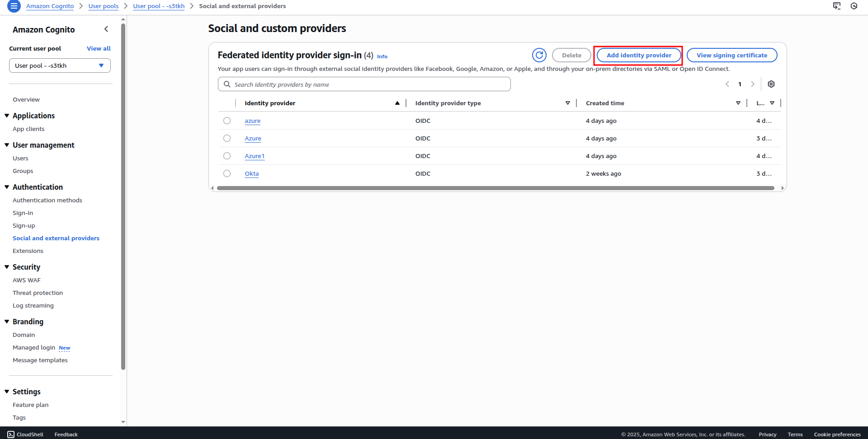The image size is (868, 439).
Task: Open the Info link beside the heading
Action: pyautogui.click(x=382, y=56)
